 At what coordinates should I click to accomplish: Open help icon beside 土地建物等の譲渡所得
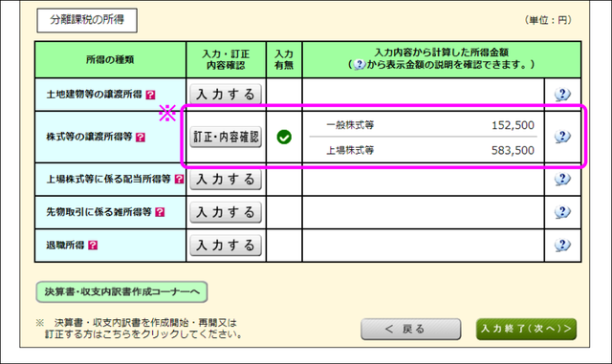point(150,95)
